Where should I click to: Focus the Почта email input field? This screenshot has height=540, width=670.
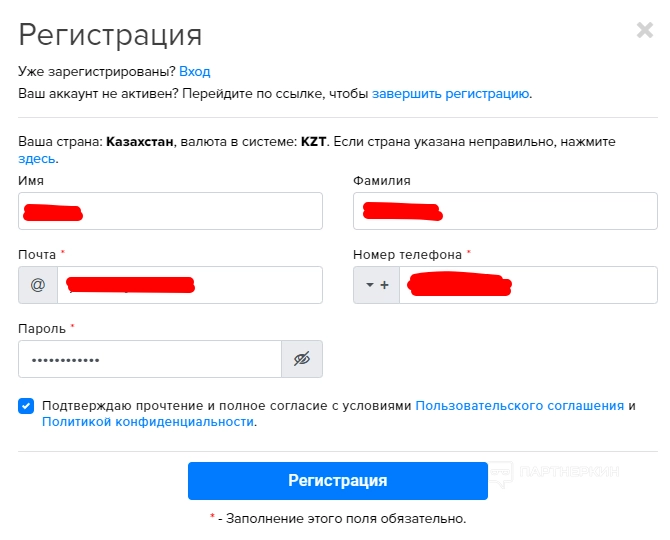click(x=190, y=285)
